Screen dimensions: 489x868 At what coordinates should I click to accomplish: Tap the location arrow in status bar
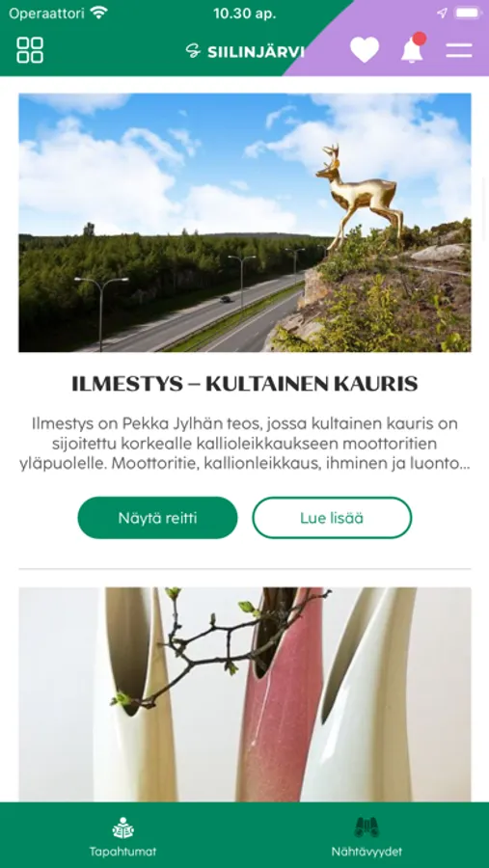tap(442, 14)
